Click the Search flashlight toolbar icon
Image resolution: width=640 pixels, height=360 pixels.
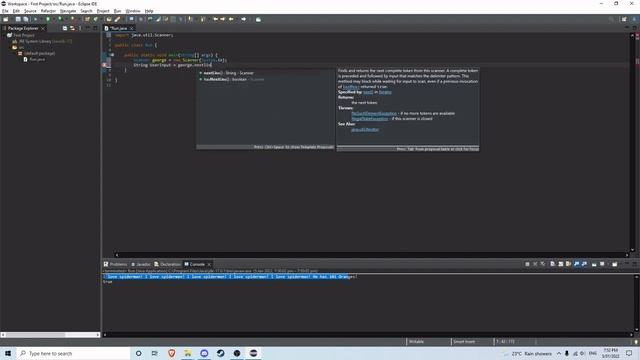pos(117,19)
